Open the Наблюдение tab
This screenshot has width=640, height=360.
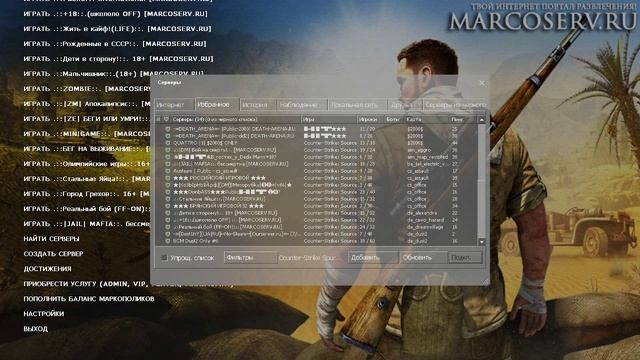tap(302, 105)
